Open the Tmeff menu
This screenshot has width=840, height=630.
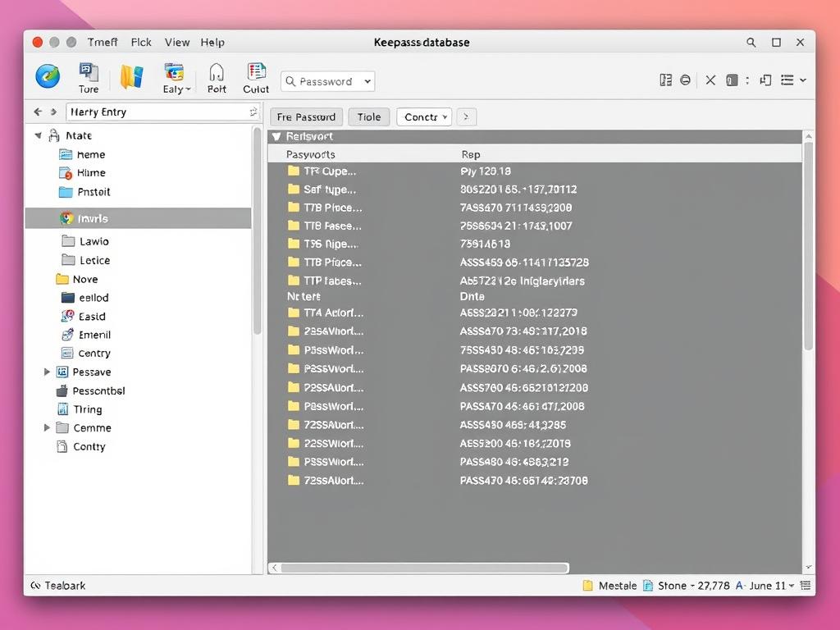103,43
